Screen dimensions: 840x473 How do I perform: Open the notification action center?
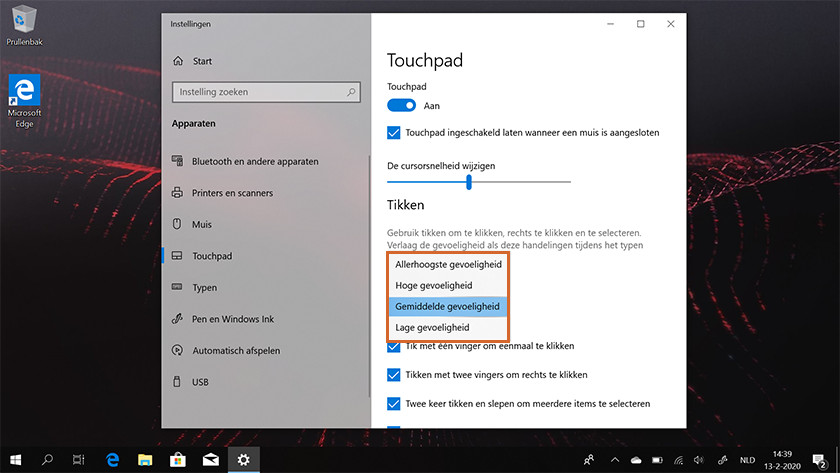pos(819,460)
